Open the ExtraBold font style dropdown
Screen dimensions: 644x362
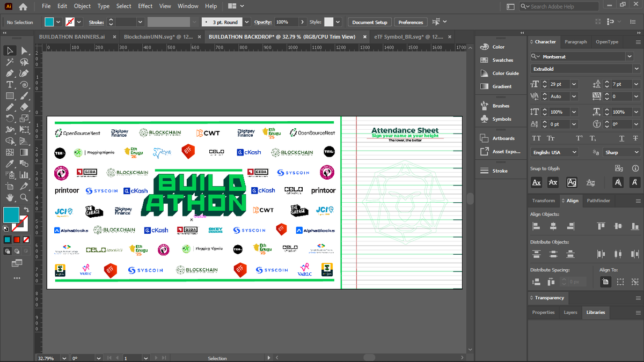(636, 69)
